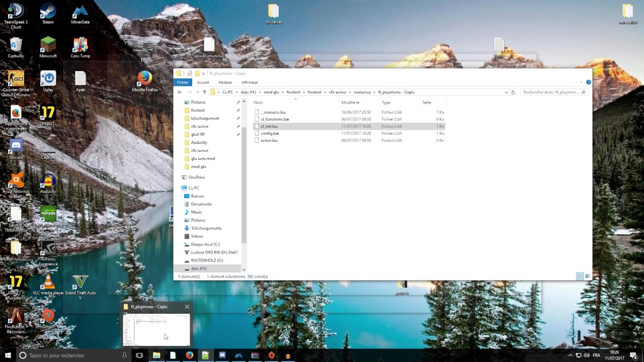Refresh the current folder view
This screenshot has width=644, height=362.
point(513,92)
